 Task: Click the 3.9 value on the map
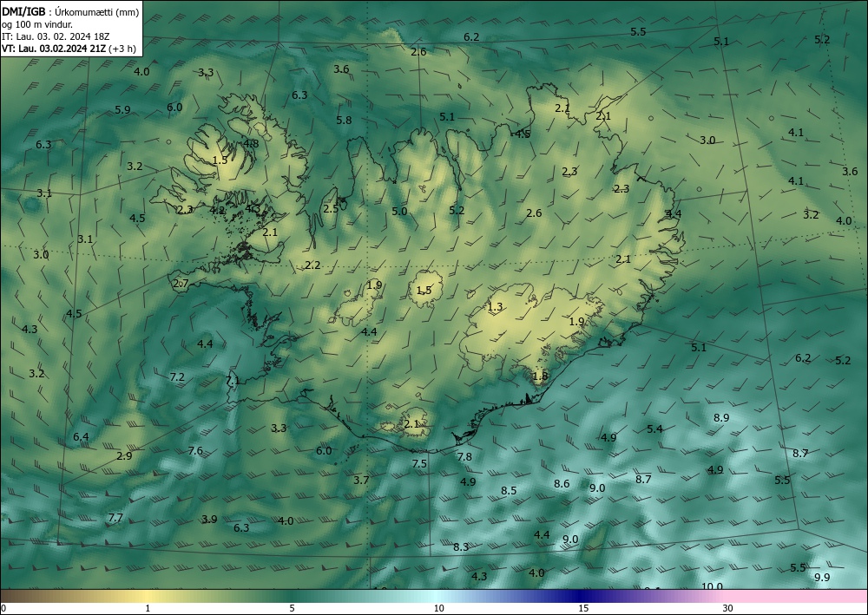(209, 520)
